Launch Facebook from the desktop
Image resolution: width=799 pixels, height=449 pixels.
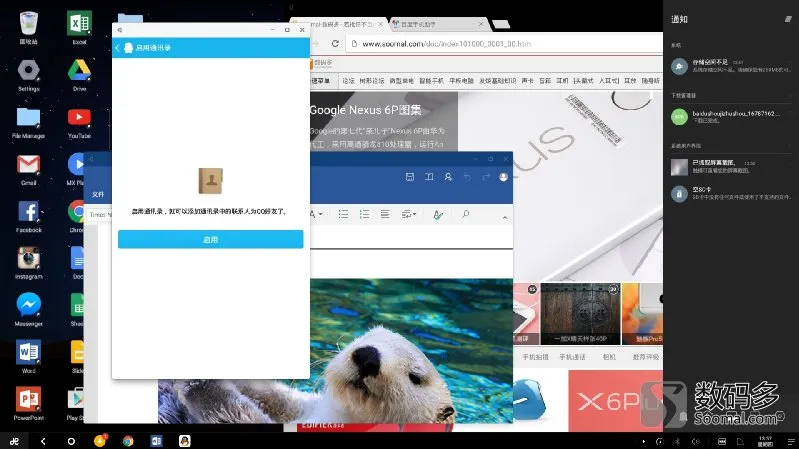(29, 217)
